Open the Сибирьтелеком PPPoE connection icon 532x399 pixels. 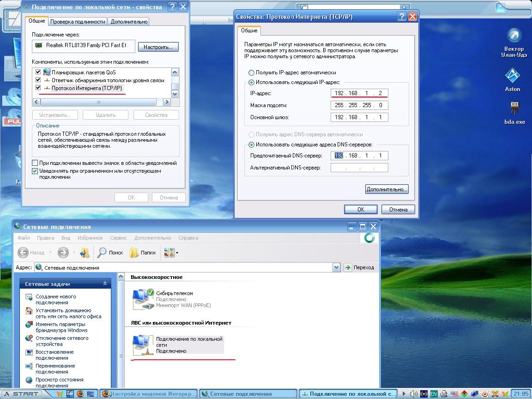(143, 299)
